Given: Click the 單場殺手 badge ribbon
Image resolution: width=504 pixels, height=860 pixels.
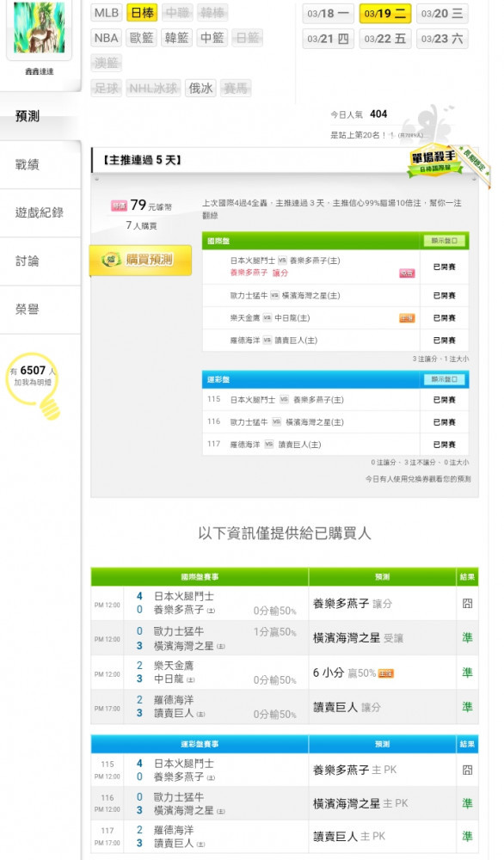Looking at the screenshot, I should point(434,162).
